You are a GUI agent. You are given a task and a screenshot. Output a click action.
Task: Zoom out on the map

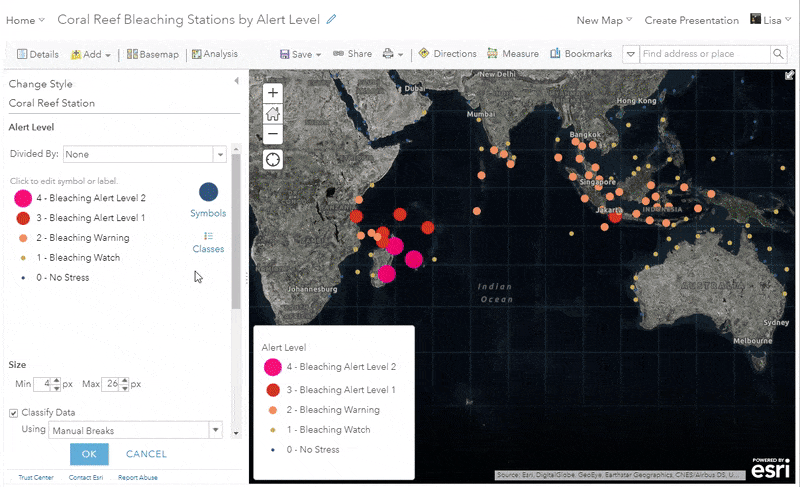point(272,134)
